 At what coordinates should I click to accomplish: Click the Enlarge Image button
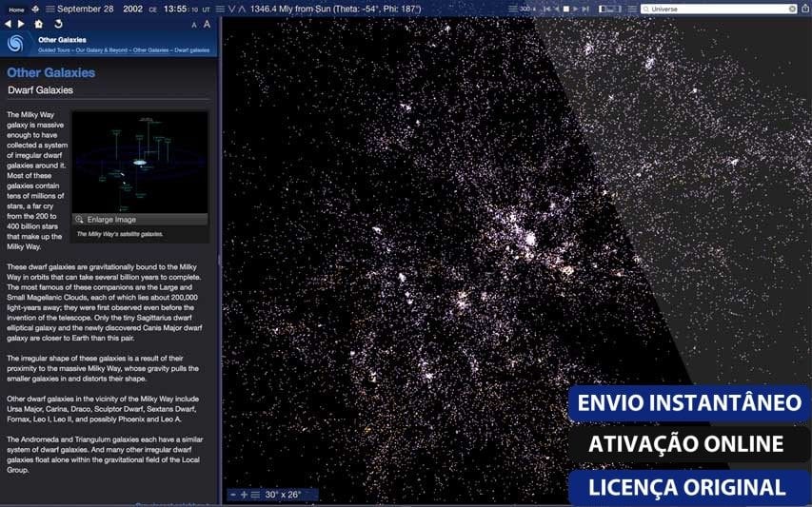pos(140,220)
